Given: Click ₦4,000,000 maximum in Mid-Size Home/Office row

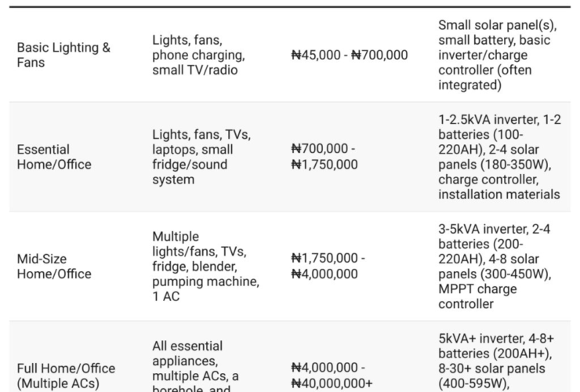Looking at the screenshot, I should point(324,274).
